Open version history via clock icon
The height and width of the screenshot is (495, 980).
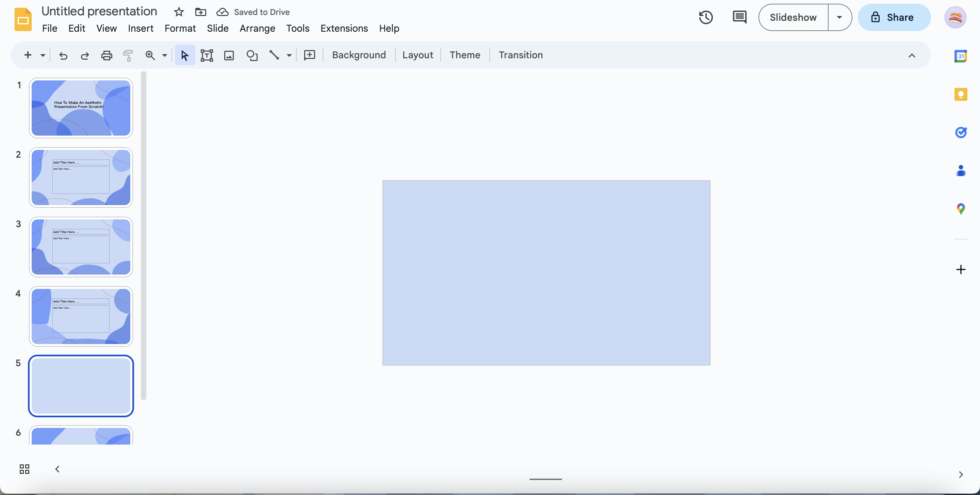706,17
